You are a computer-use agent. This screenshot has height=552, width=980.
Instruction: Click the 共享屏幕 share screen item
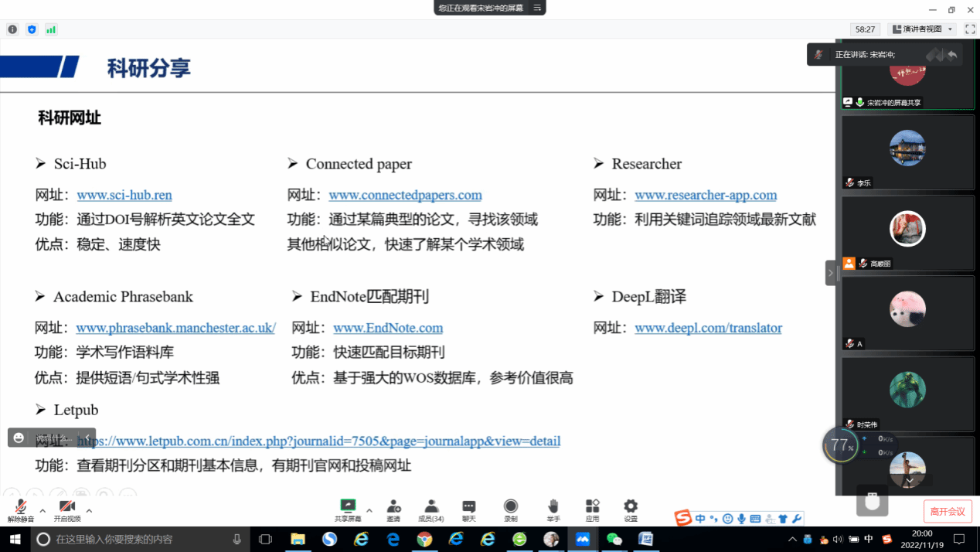348,509
